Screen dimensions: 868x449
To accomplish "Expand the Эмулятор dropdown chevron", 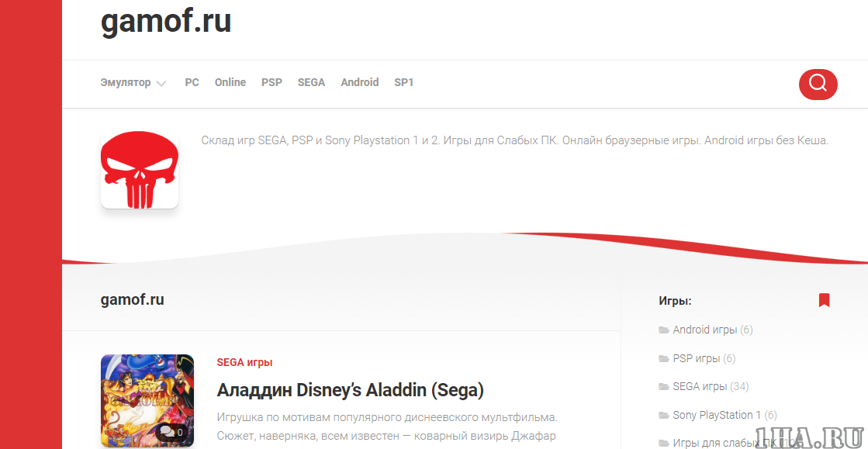I will [x=161, y=84].
